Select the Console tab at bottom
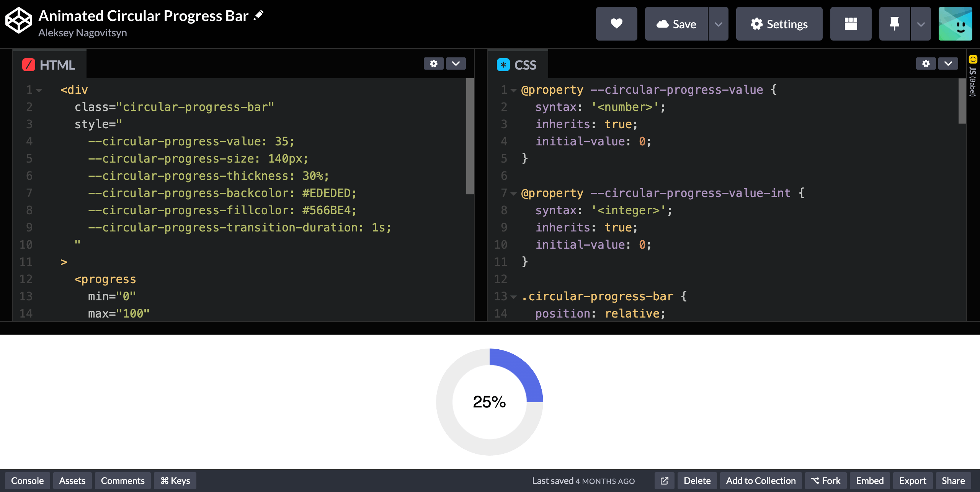980x492 pixels. coord(28,480)
